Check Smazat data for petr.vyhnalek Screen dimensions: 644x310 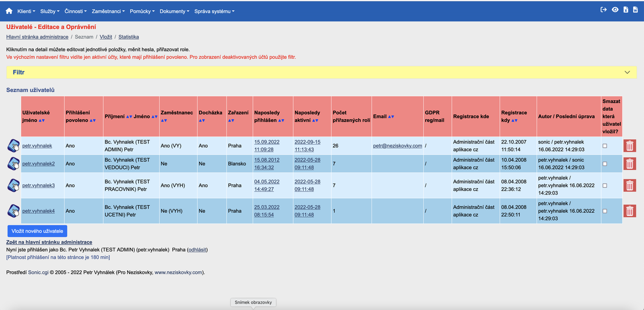click(604, 145)
